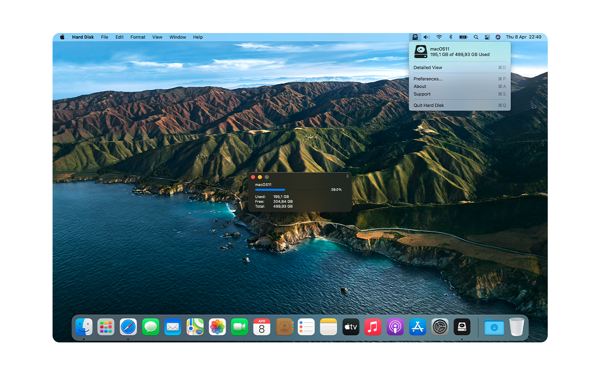
Task: Toggle Wi-Fi menu bar icon
Action: click(439, 37)
